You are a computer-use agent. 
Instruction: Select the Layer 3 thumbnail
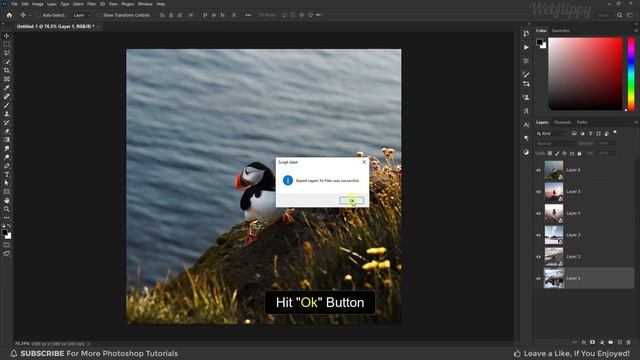[554, 235]
